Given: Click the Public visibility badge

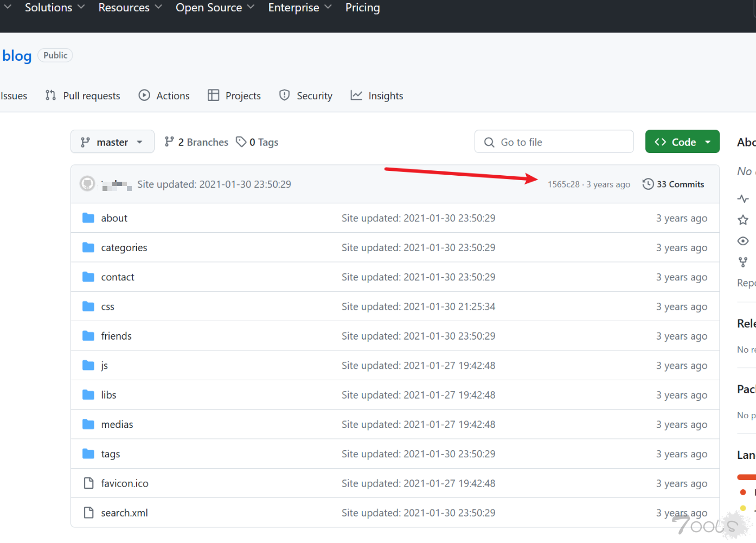Looking at the screenshot, I should (55, 55).
